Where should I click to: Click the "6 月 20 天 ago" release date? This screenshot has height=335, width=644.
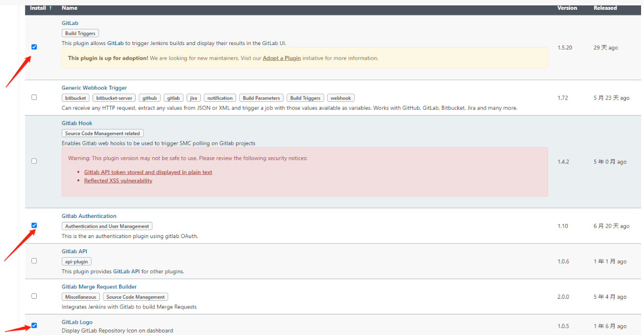point(612,226)
